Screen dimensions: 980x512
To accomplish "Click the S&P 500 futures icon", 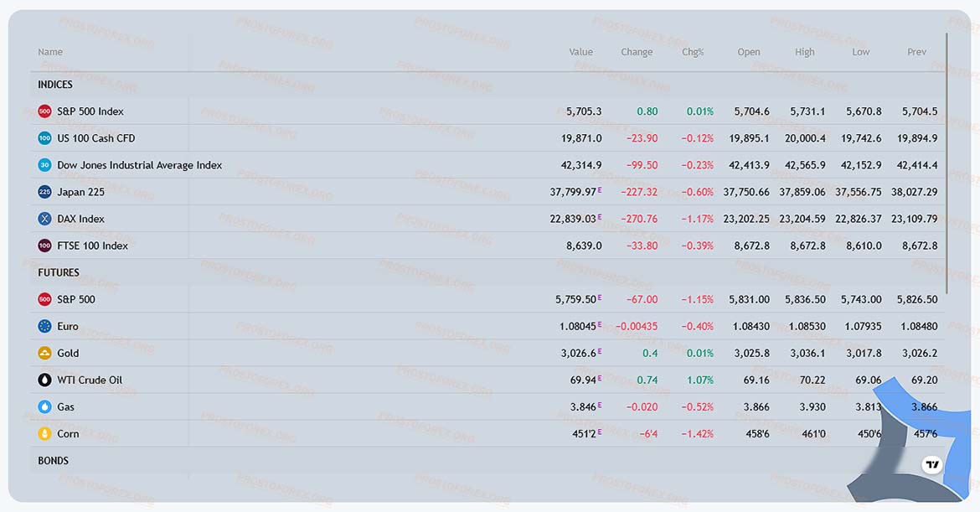I will 44,299.
